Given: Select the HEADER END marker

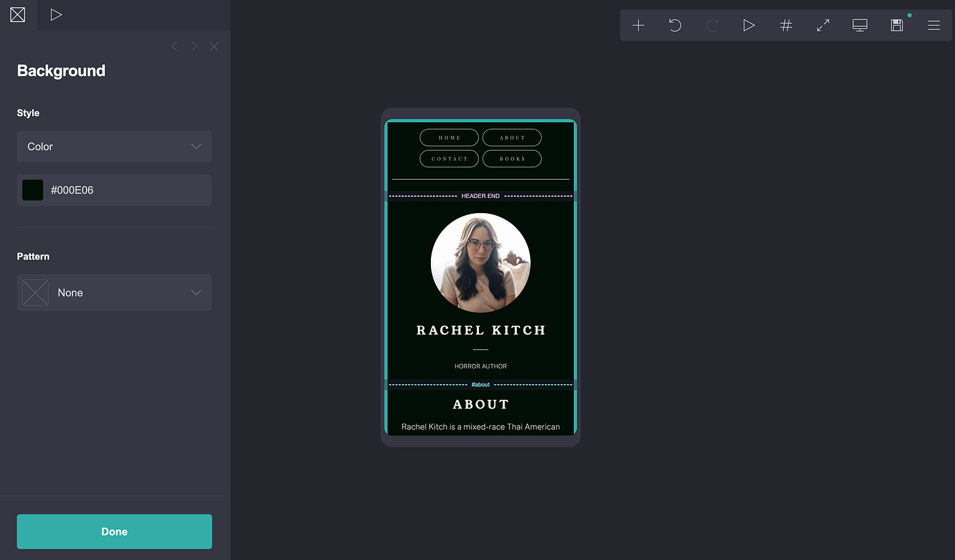Looking at the screenshot, I should tap(481, 196).
